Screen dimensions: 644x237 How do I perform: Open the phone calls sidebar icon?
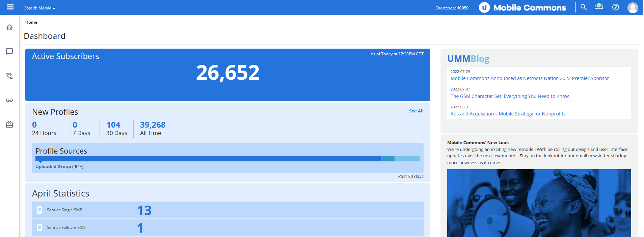[x=9, y=76]
